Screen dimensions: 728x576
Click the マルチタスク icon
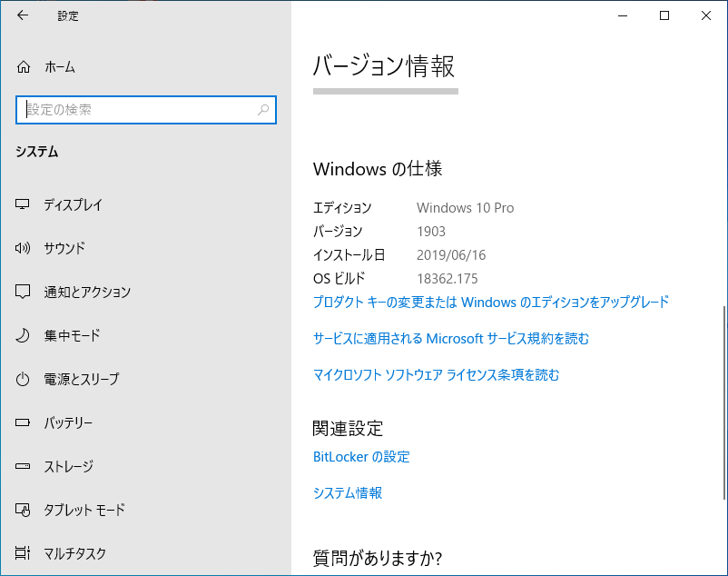(x=23, y=552)
